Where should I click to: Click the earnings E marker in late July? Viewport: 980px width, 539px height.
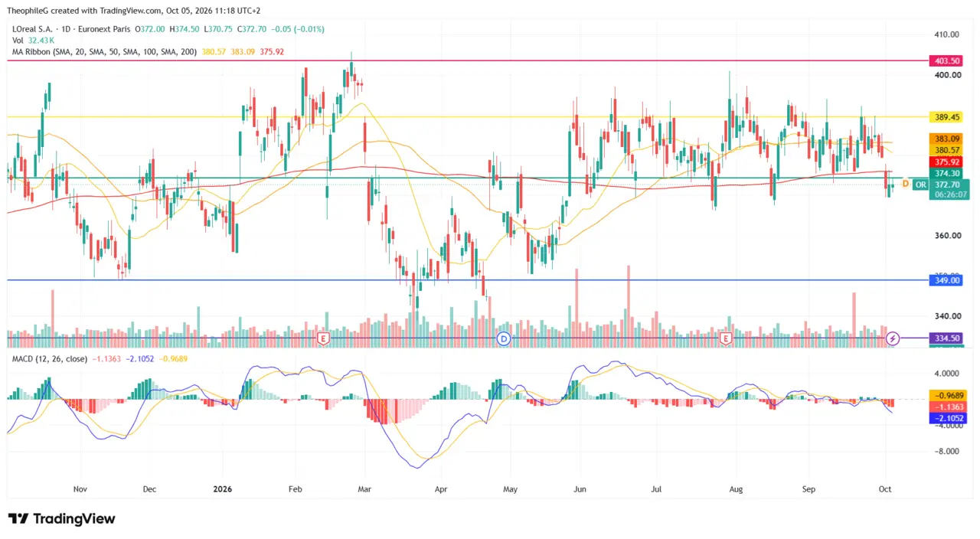[726, 338]
